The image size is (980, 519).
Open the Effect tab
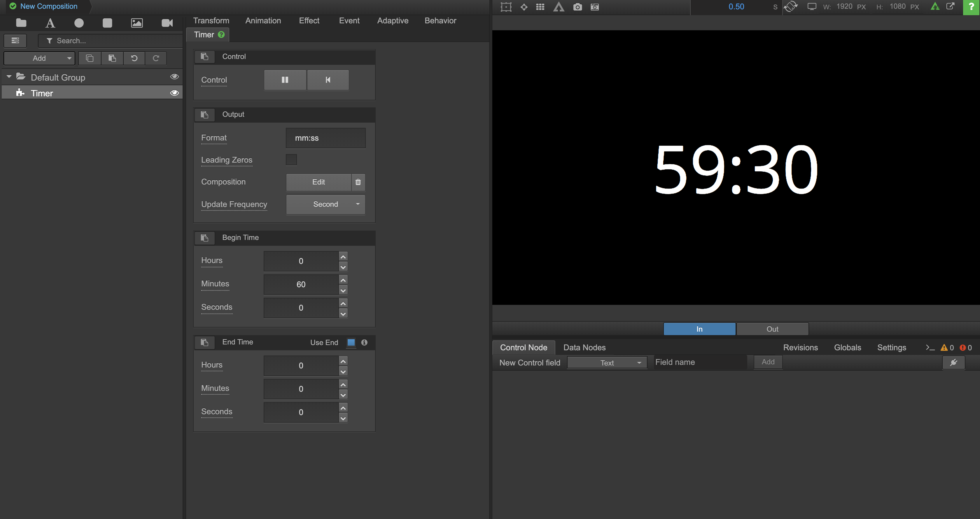point(309,20)
